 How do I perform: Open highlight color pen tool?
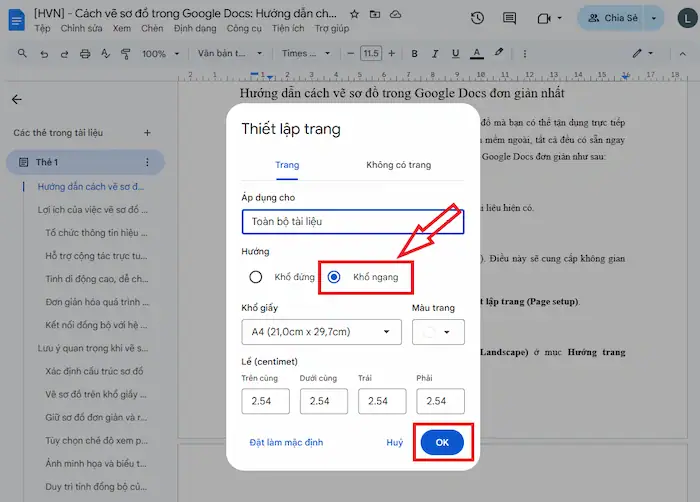499,53
